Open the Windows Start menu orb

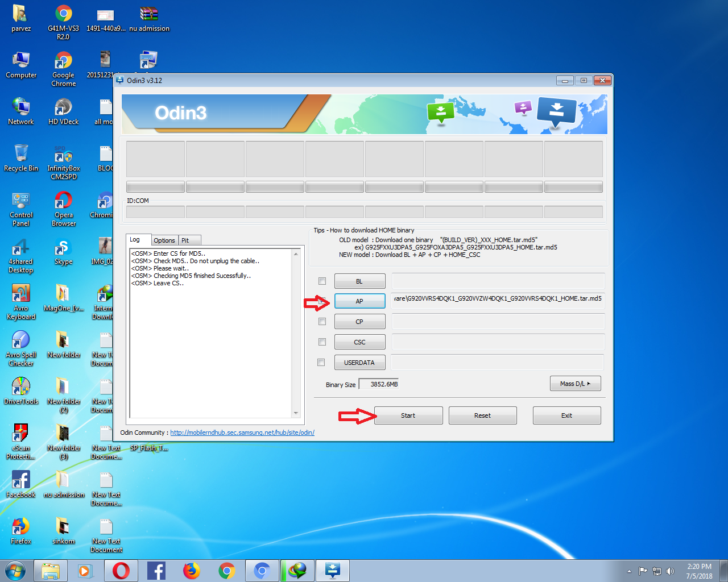pyautogui.click(x=15, y=571)
